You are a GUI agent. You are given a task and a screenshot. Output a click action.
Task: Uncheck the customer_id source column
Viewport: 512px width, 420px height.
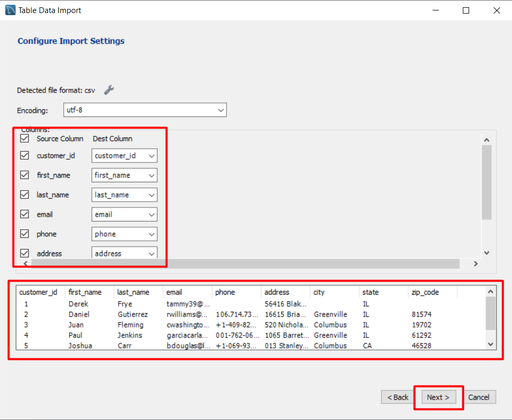point(24,155)
